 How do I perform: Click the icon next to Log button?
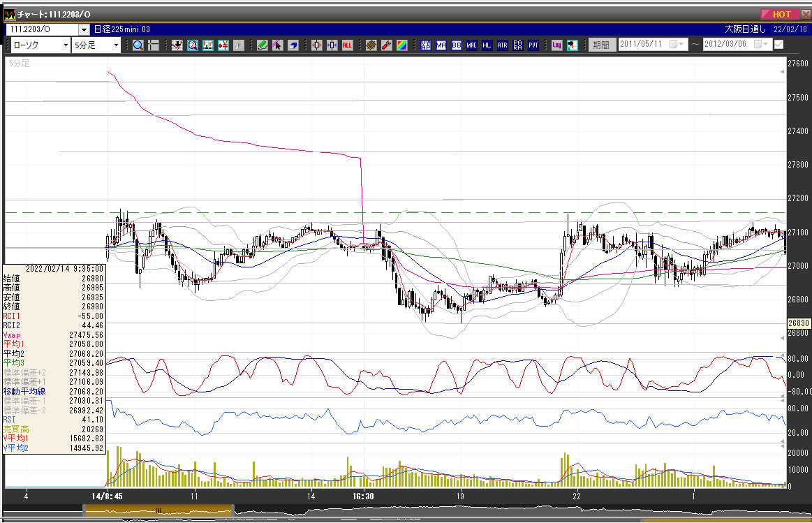tap(573, 45)
